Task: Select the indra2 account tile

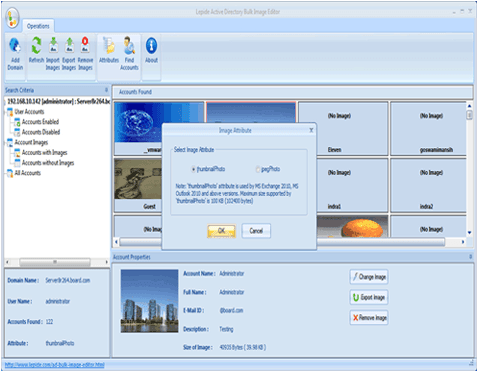Action: [428, 185]
